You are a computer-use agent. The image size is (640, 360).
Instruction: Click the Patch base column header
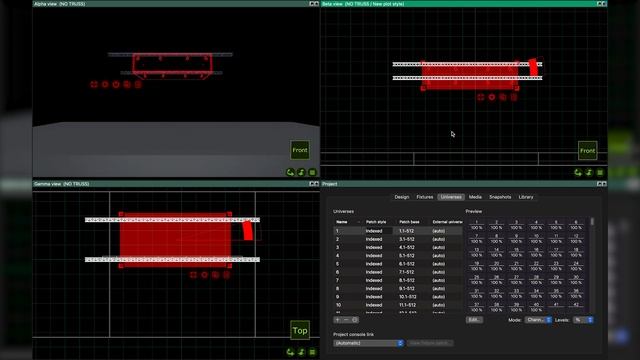click(x=409, y=222)
